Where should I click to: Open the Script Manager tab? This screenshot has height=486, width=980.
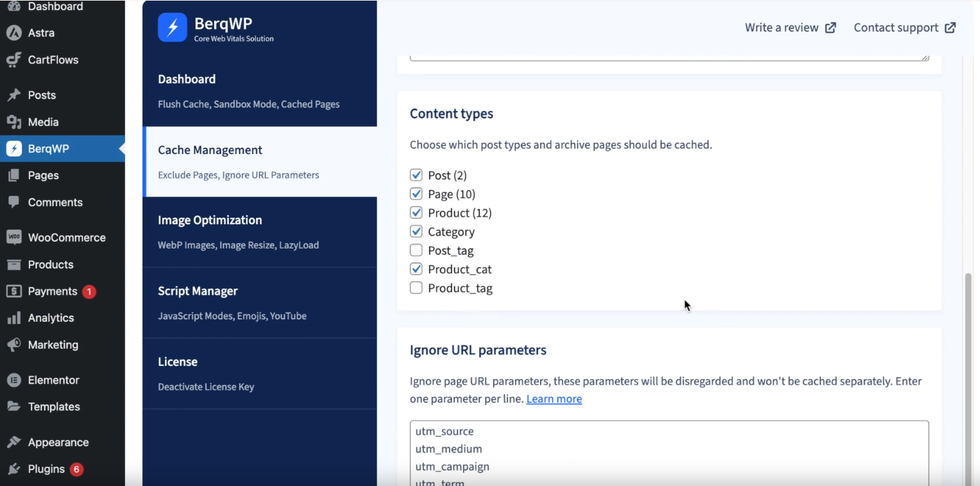260,302
